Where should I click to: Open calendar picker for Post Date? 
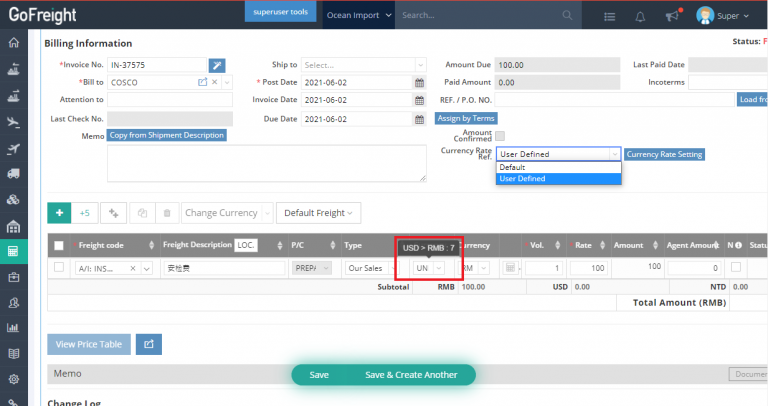pos(419,82)
